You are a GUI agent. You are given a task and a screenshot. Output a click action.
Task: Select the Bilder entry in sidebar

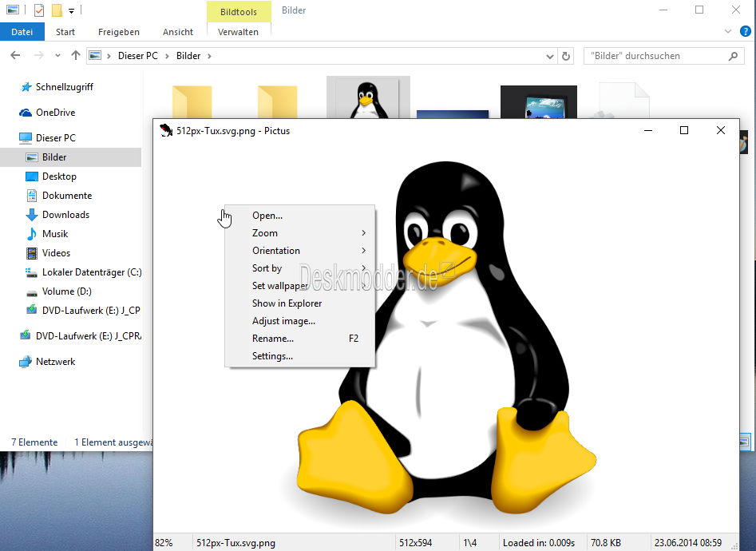pos(70,157)
